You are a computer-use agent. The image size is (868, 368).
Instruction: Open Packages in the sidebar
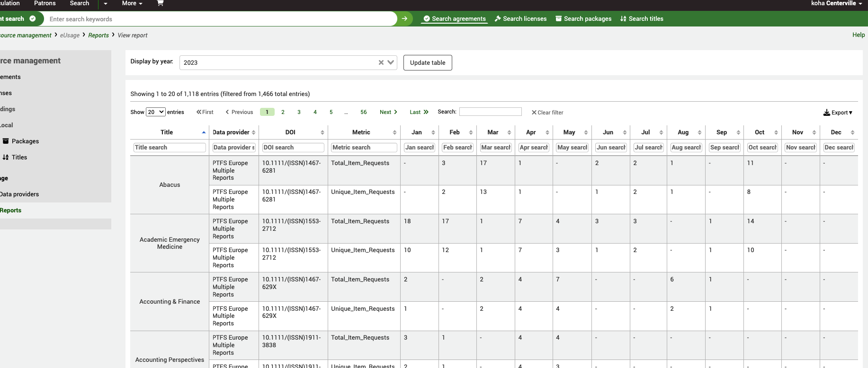[x=25, y=141]
